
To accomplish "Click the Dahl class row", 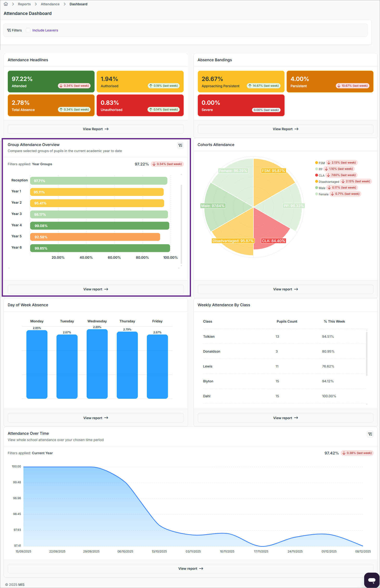I will point(284,396).
